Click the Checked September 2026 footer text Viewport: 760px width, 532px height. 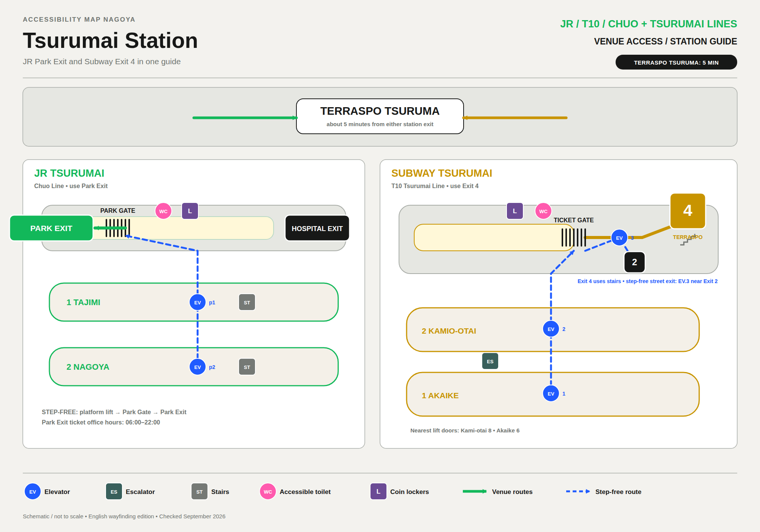click(192, 516)
